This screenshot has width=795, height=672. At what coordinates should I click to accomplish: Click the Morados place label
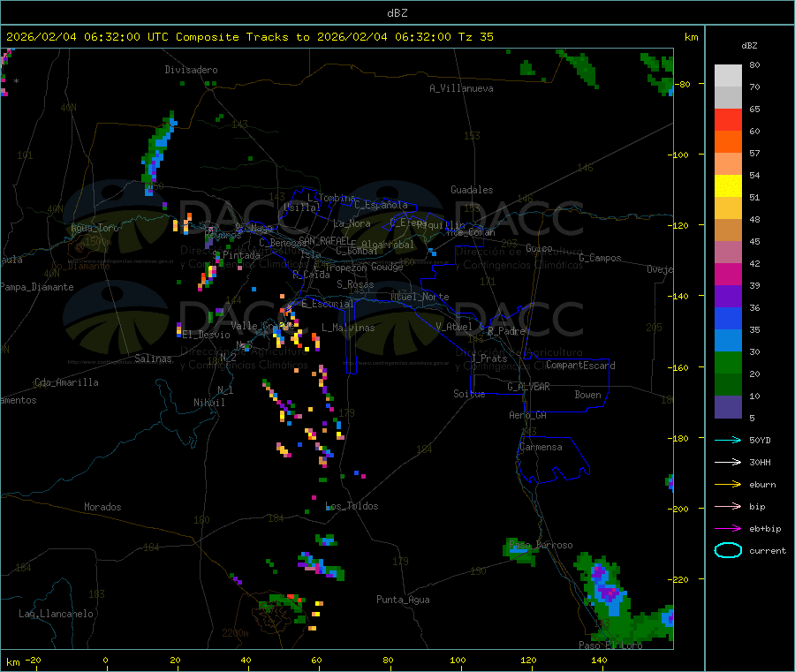pos(102,507)
